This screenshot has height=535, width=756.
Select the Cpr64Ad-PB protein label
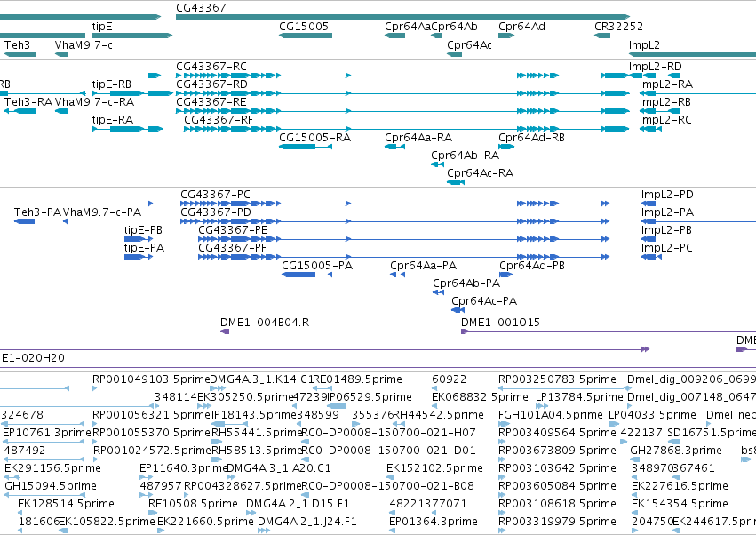click(x=532, y=266)
